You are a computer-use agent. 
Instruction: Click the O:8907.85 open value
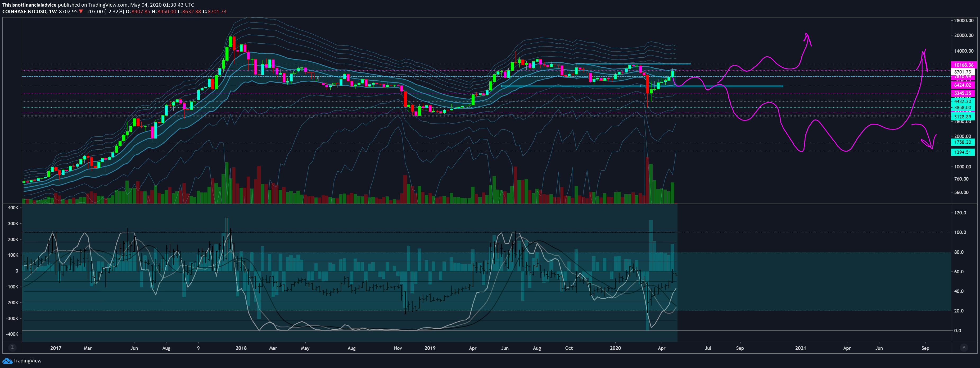(138, 11)
